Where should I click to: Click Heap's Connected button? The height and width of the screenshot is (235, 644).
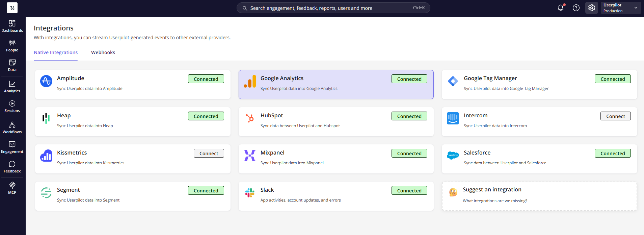point(206,116)
